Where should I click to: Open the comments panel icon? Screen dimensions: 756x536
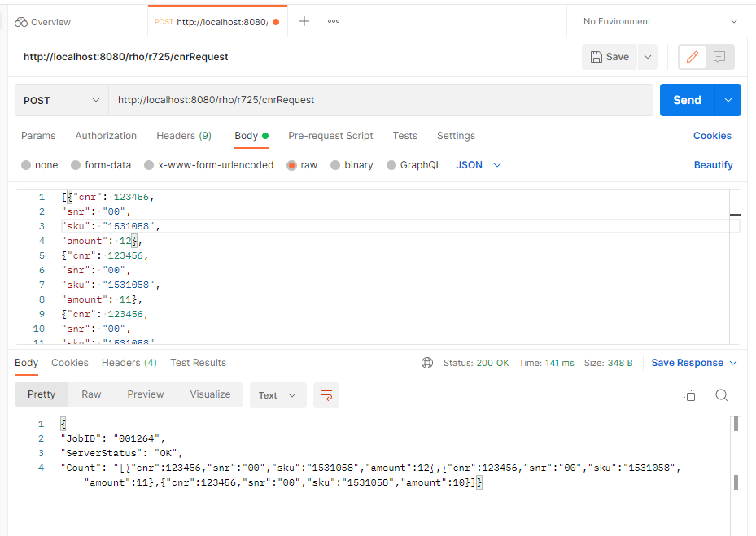719,56
